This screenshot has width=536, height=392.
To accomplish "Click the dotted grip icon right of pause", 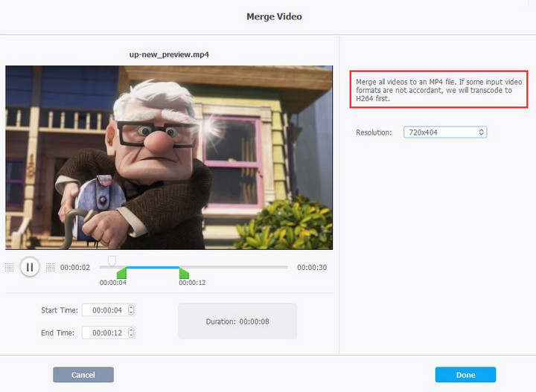I will tap(51, 267).
